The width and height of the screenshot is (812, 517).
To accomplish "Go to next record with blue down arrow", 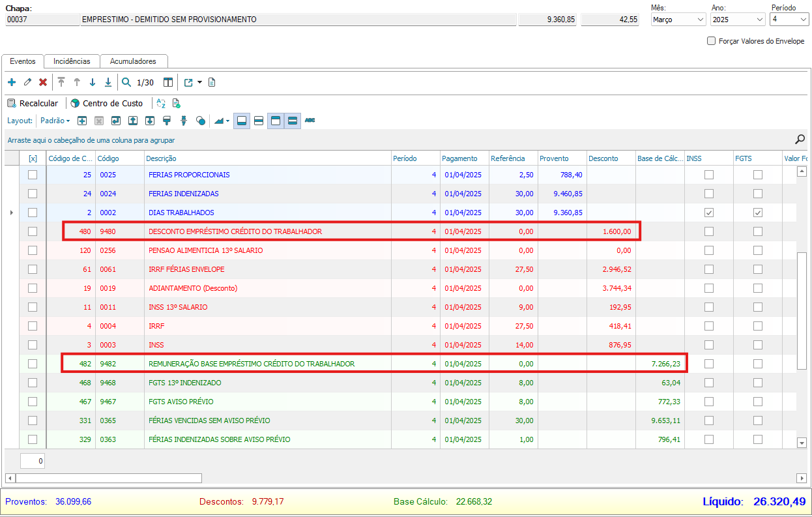I will pyautogui.click(x=92, y=82).
